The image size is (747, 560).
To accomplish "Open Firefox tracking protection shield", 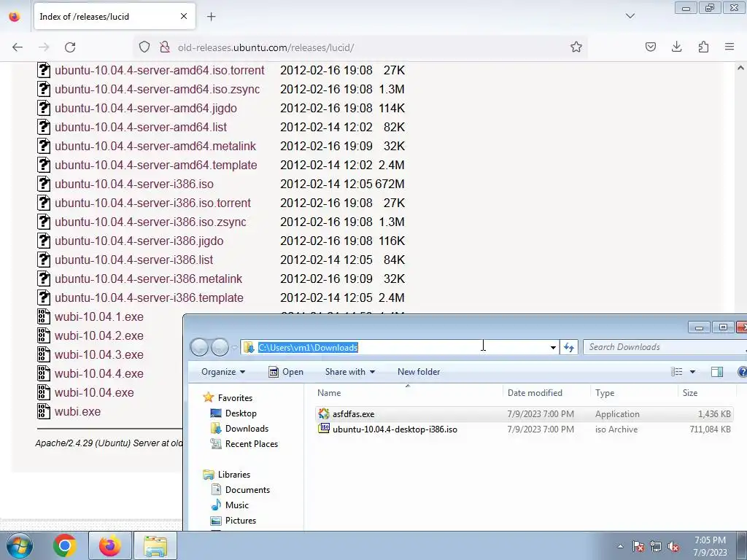I will click(144, 47).
